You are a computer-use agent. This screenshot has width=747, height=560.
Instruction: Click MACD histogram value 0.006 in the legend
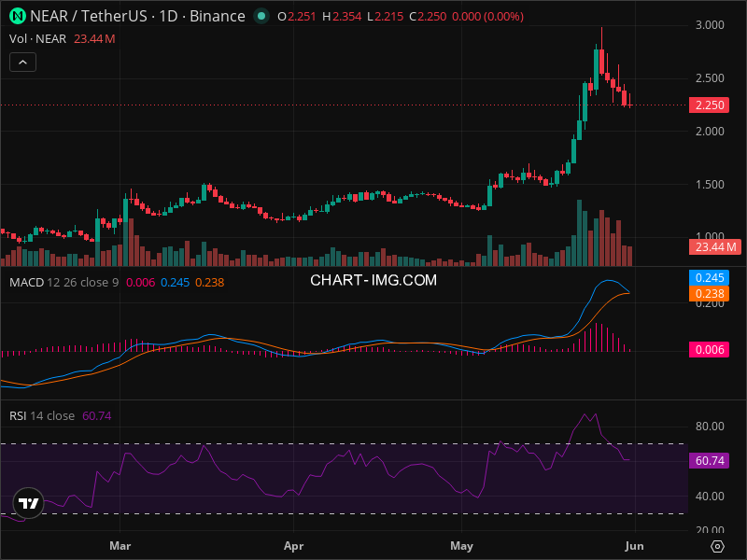click(x=141, y=283)
